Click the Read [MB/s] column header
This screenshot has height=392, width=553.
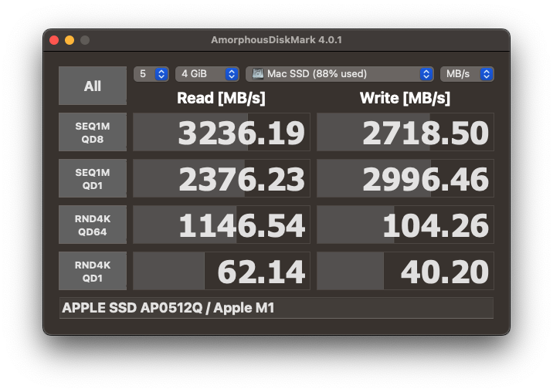point(221,98)
